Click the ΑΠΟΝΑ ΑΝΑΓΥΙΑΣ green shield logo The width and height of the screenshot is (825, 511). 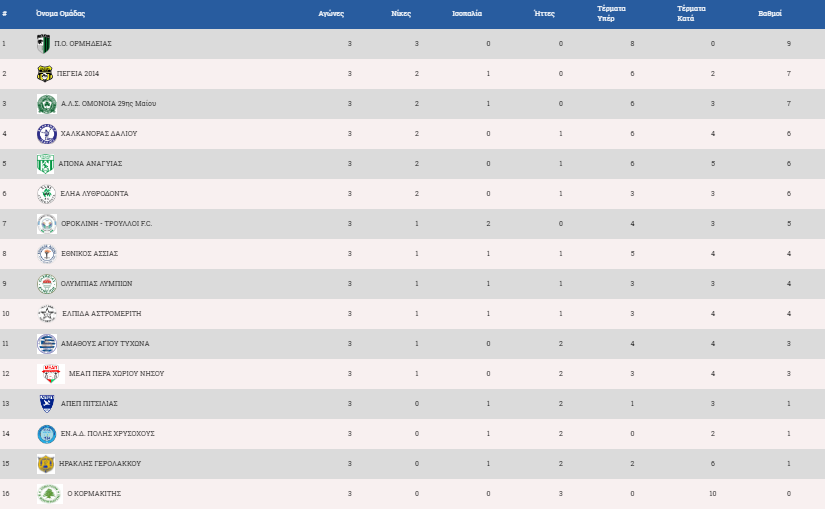45,164
